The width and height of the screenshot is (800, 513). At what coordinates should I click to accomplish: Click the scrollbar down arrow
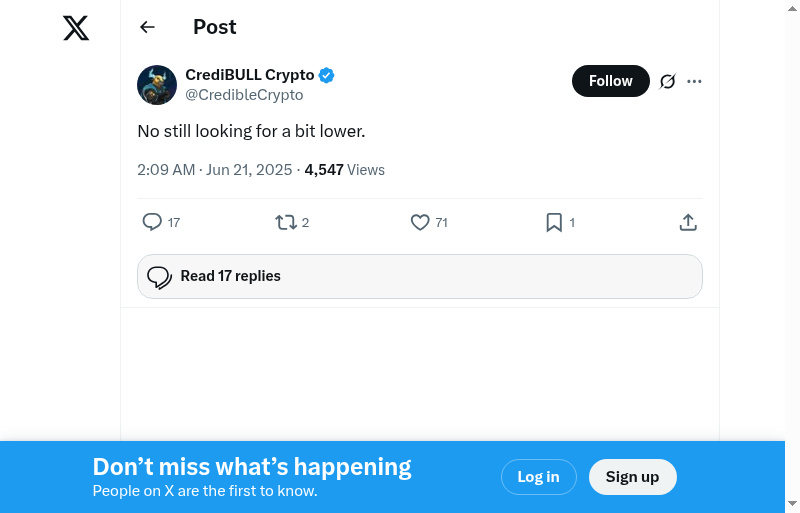(x=792, y=503)
